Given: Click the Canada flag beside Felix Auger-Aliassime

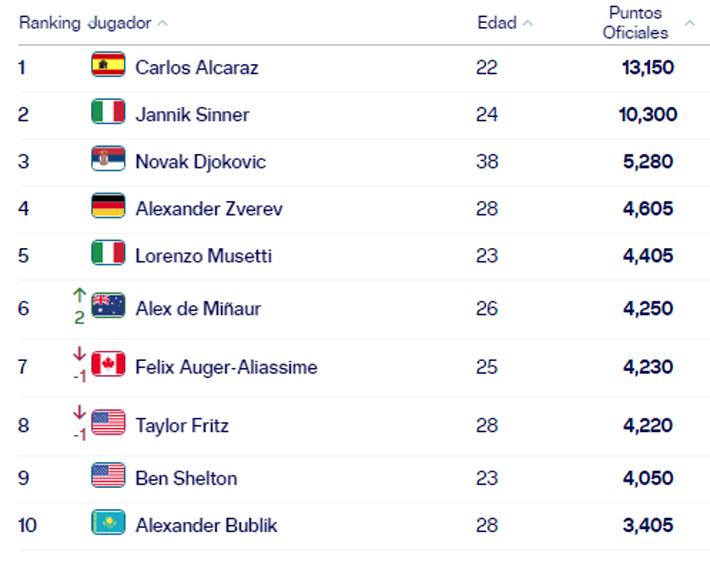Looking at the screenshot, I should [108, 366].
